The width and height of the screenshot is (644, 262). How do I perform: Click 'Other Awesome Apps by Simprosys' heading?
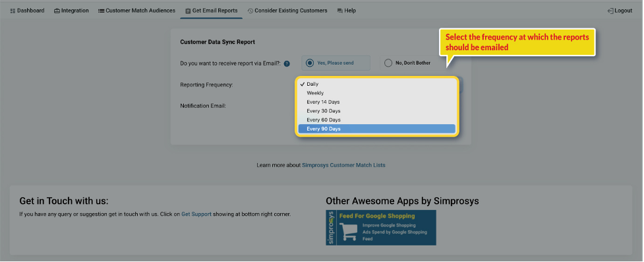(402, 201)
